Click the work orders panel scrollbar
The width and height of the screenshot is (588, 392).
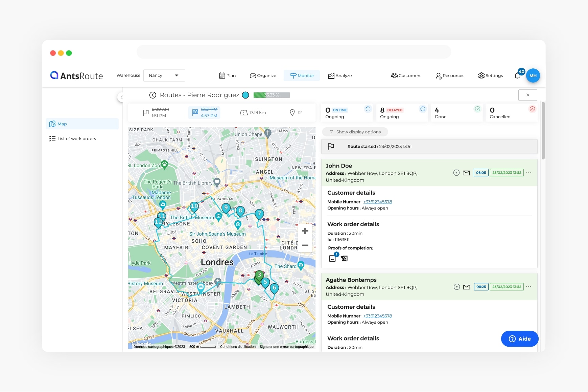click(x=543, y=130)
